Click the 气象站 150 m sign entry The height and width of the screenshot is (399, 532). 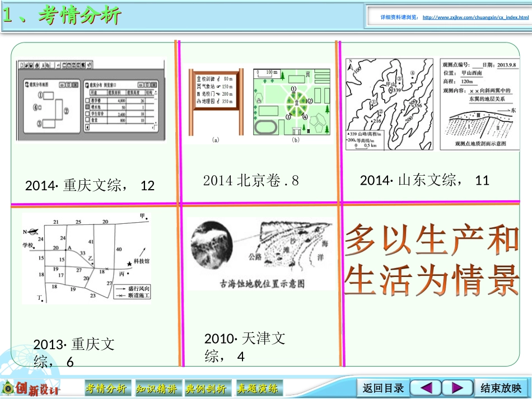point(215,86)
